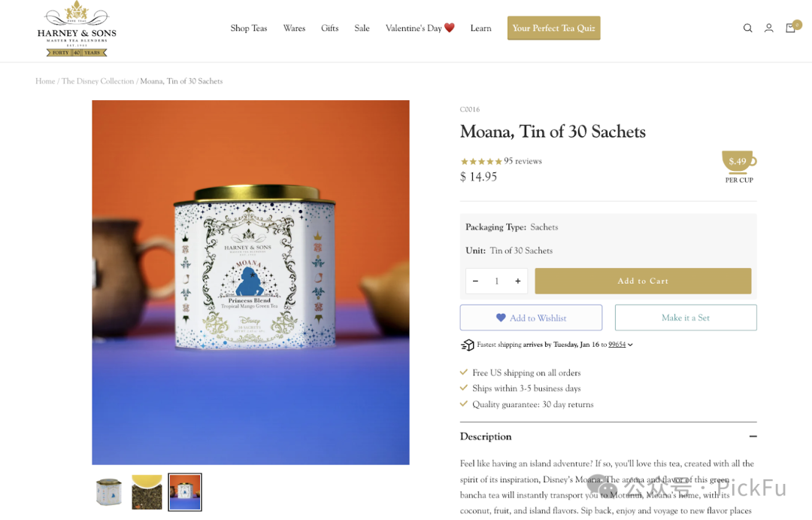Go to the Learn menu
Screen dimensions: 812x520
(x=480, y=29)
